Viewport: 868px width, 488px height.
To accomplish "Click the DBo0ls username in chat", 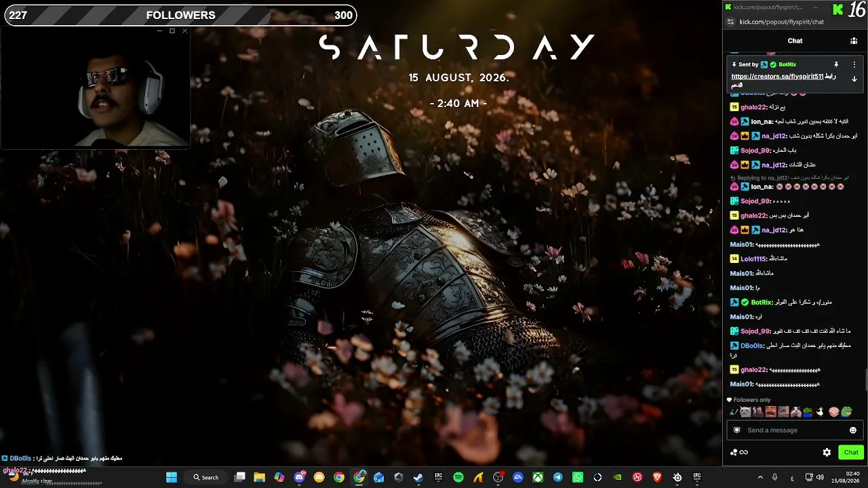I will coord(752,346).
